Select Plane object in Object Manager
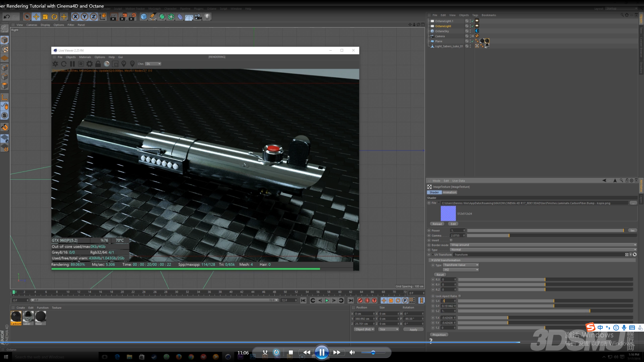The height and width of the screenshot is (362, 644). pyautogui.click(x=439, y=41)
